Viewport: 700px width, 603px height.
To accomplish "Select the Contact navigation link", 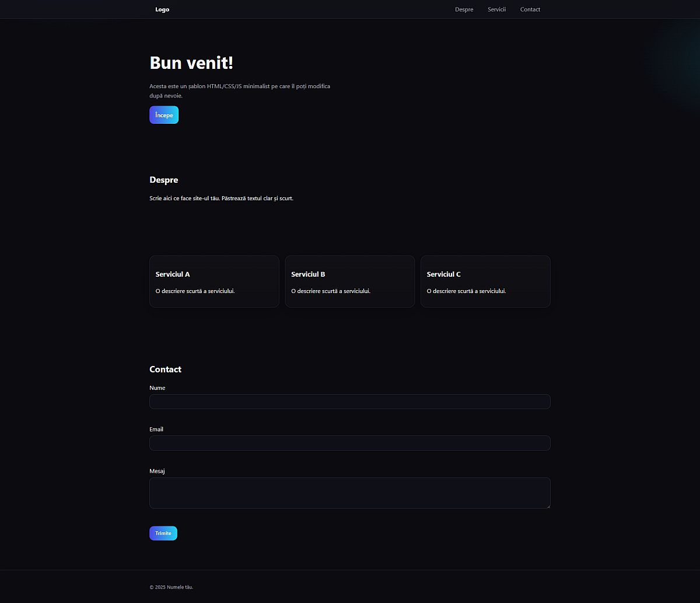I will tap(530, 9).
